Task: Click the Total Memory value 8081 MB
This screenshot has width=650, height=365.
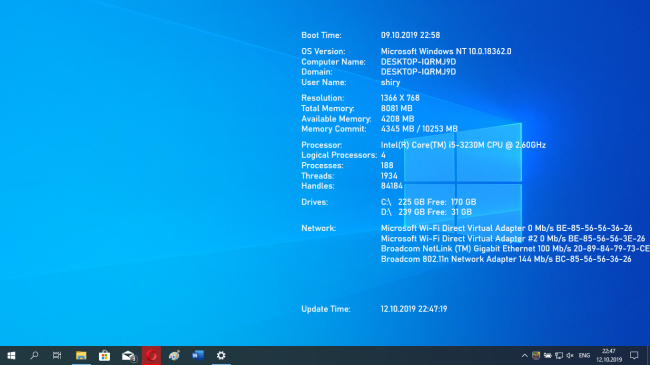Action: 397,108
